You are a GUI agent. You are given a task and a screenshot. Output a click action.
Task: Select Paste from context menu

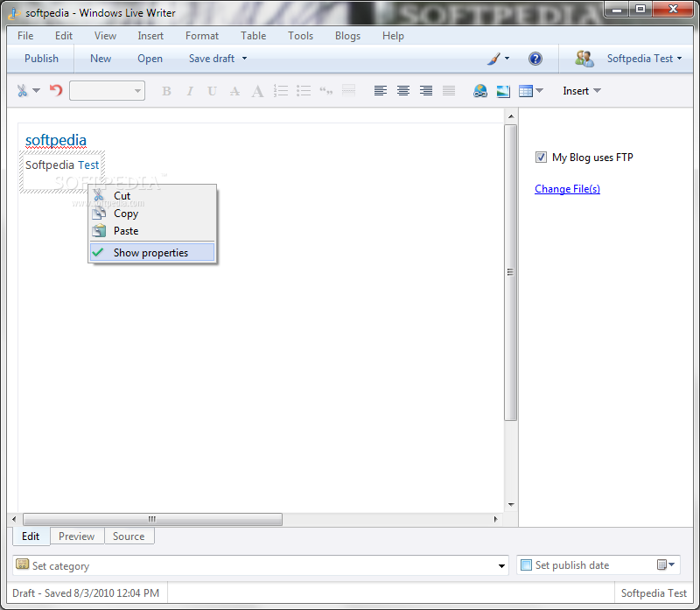tap(152, 231)
